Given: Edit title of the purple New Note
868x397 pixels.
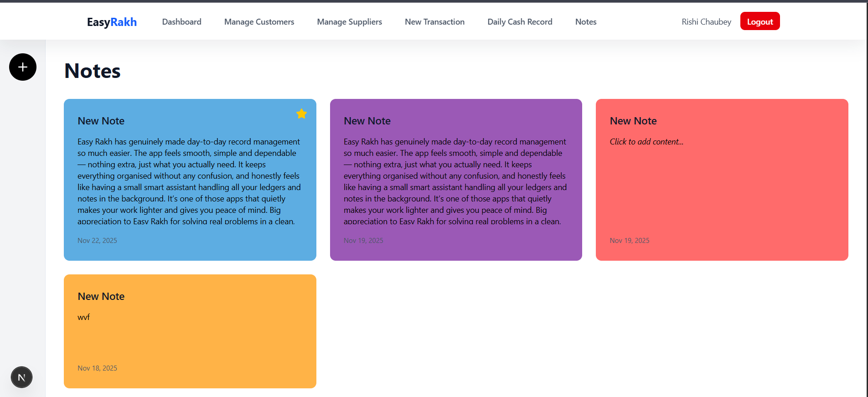Looking at the screenshot, I should 367,121.
